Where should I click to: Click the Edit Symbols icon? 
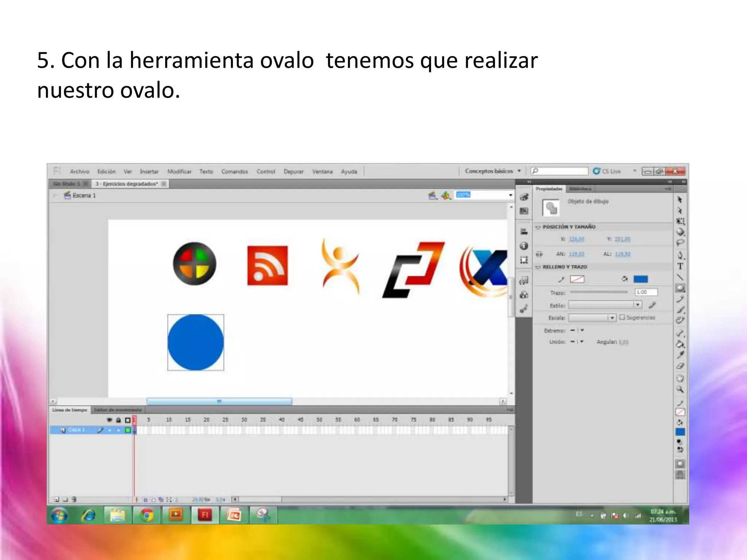446,195
